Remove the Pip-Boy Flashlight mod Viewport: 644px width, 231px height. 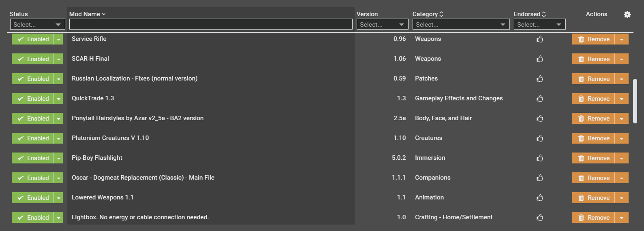594,158
